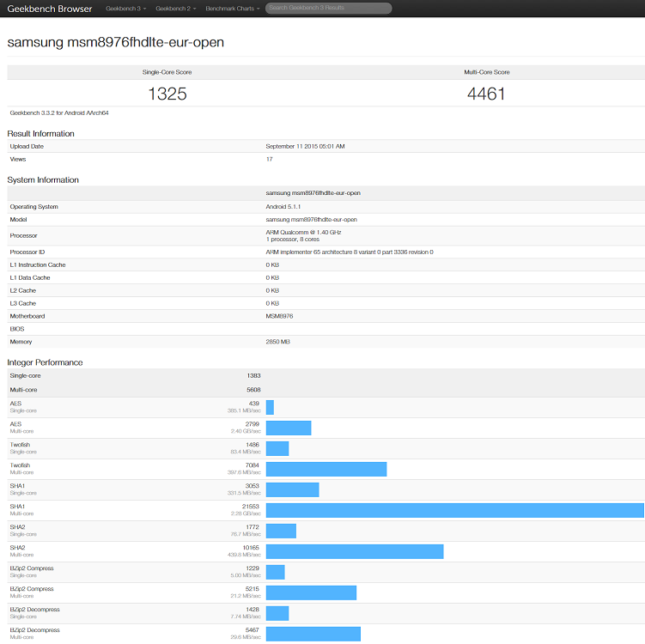Click the page title samsung msm8976fhdlte-eur-open
The image size is (645, 644).
[x=116, y=42]
